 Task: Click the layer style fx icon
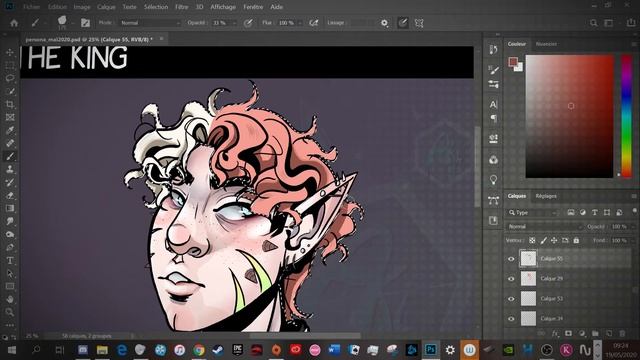[x=555, y=333]
